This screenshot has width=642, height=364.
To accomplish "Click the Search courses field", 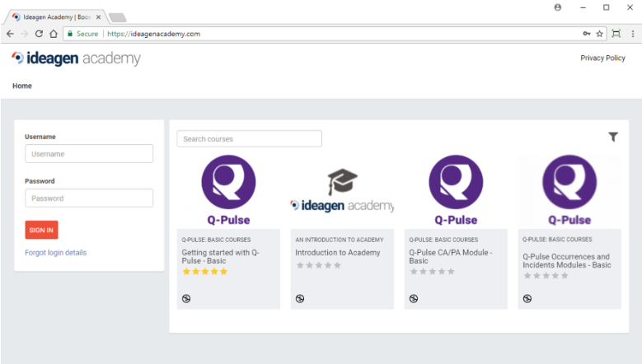I will click(x=250, y=138).
